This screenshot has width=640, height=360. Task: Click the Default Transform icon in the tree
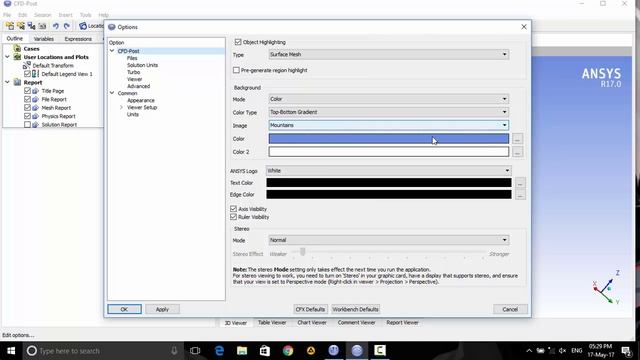pos(27,65)
